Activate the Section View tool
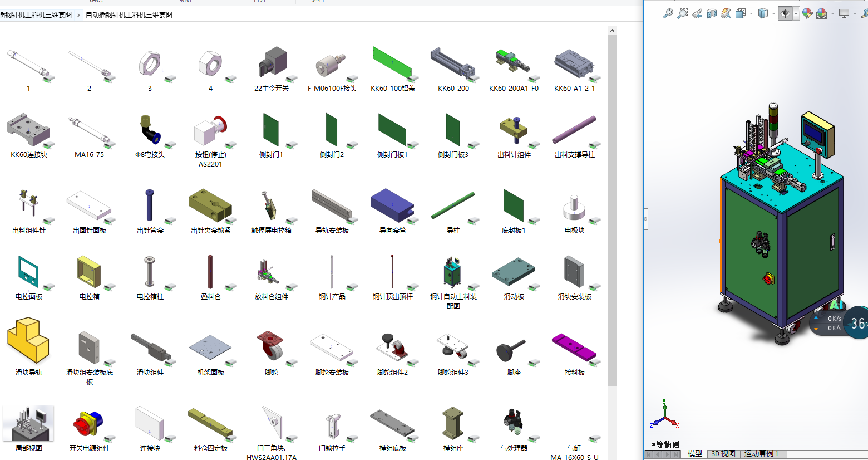The height and width of the screenshot is (460, 868). pos(712,13)
